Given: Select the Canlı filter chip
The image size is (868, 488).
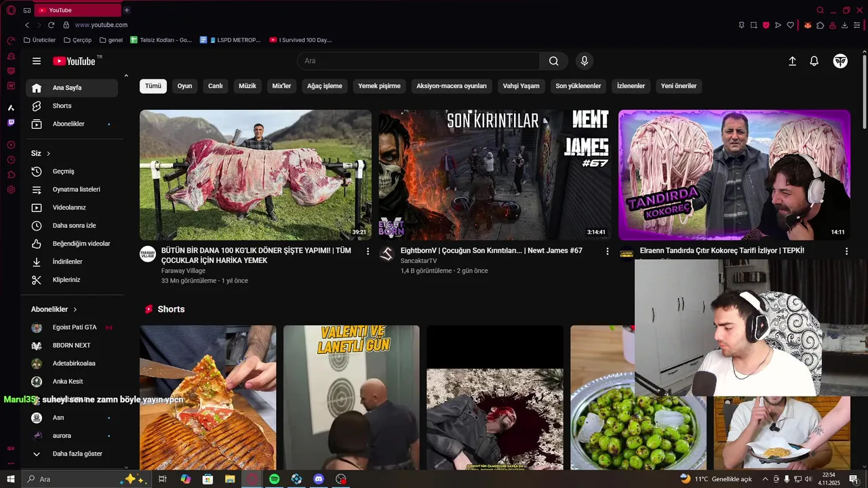Looking at the screenshot, I should click(x=215, y=86).
